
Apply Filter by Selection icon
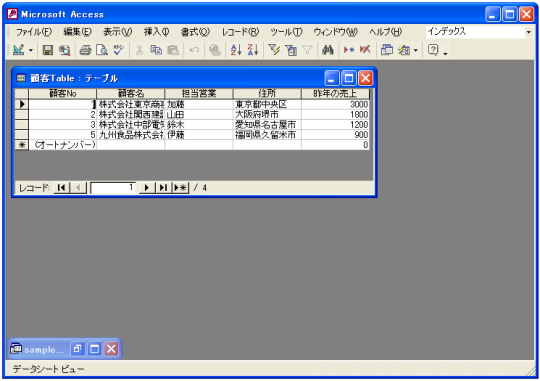point(274,50)
